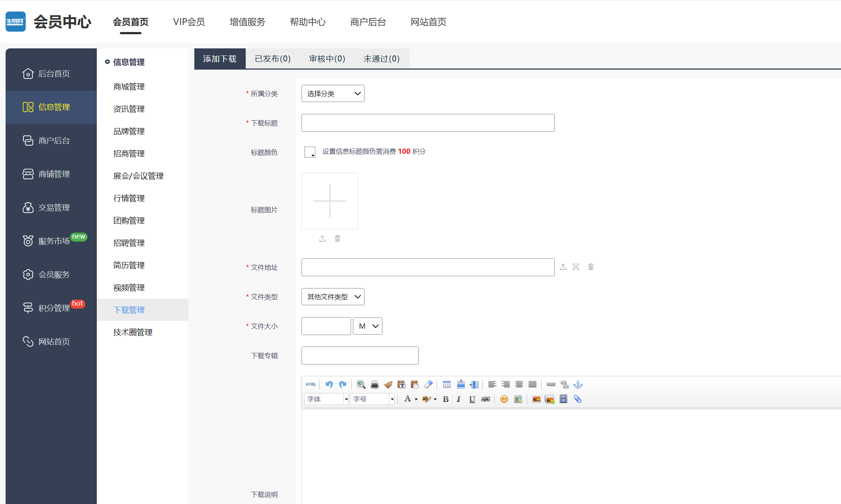Click the undo icon in editor toolbar
Viewport: 841px width, 504px height.
(x=329, y=385)
